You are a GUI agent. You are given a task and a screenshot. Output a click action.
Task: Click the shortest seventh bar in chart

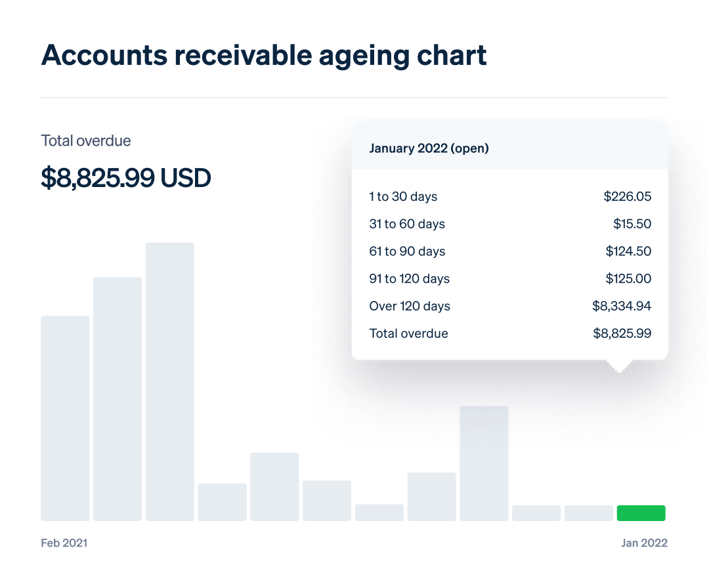tap(379, 513)
